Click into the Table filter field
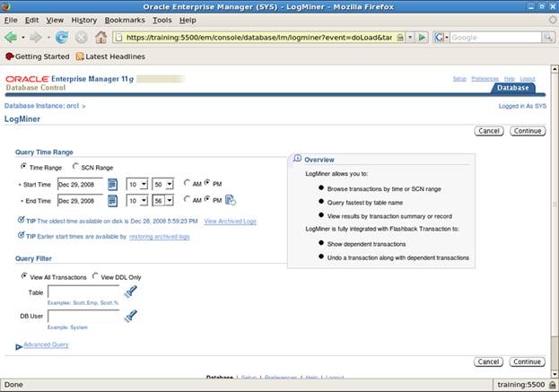Image resolution: width=559 pixels, height=392 pixels. tap(83, 292)
